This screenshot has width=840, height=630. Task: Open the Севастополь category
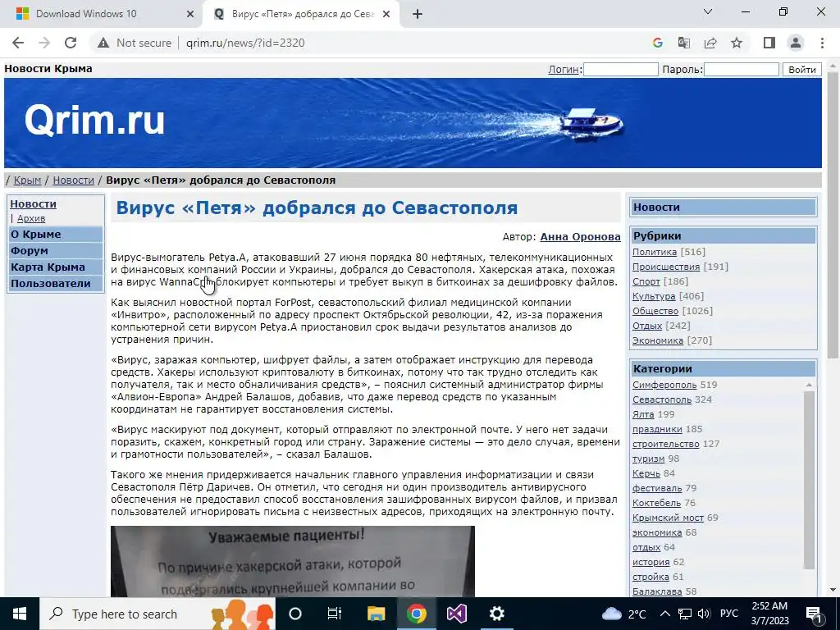coord(662,399)
